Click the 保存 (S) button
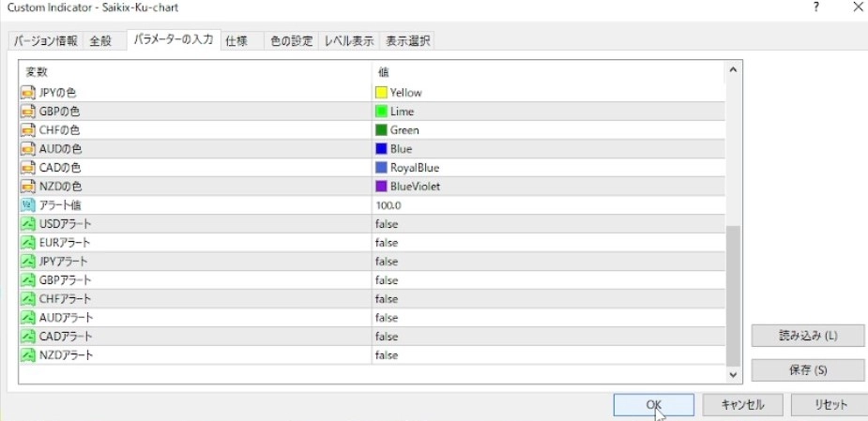 pyautogui.click(x=808, y=370)
